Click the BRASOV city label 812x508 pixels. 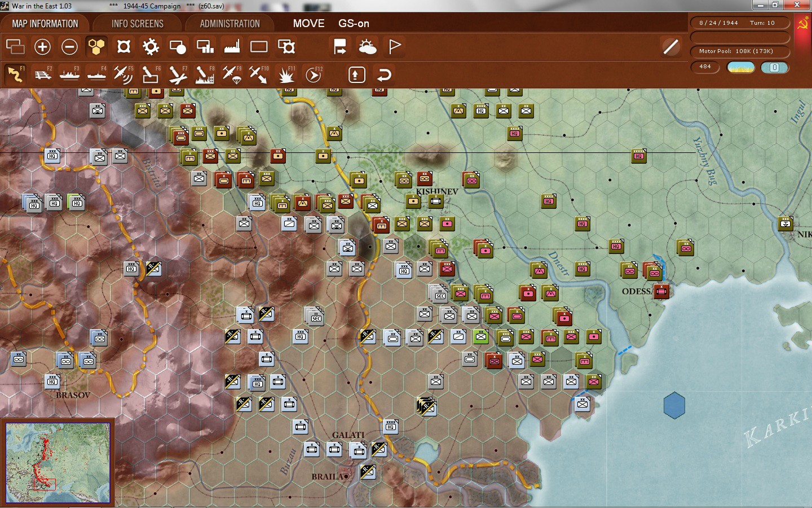(x=73, y=395)
